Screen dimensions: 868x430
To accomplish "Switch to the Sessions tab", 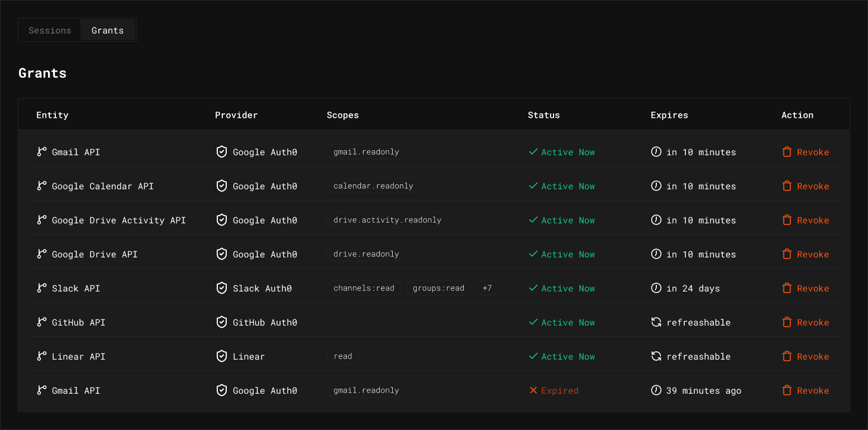I will click(x=50, y=31).
